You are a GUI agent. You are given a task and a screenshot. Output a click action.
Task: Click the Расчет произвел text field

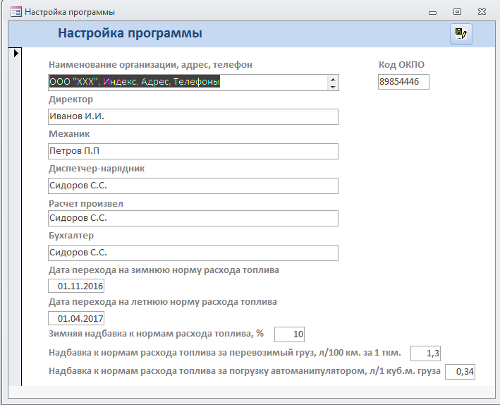coord(193,218)
